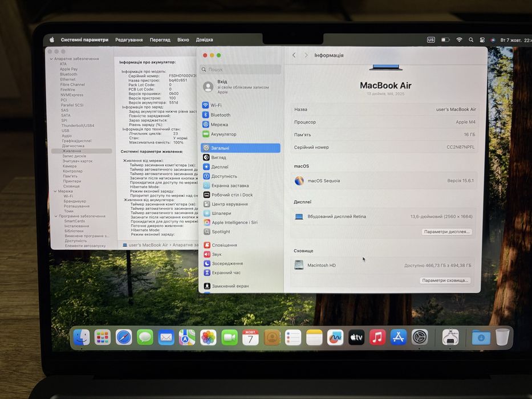532x399 pixels.
Task: Open Finder from the Dock
Action: pyautogui.click(x=82, y=337)
